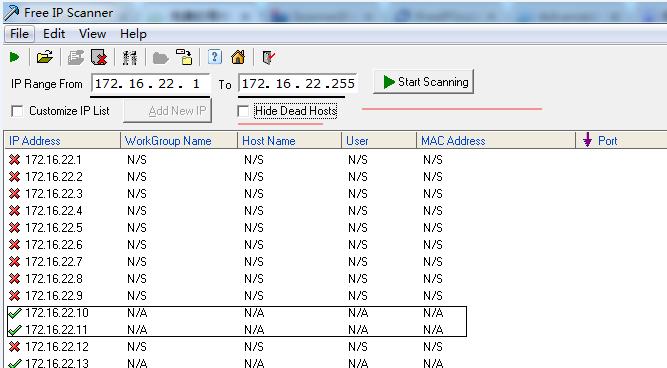Click the green play icon in toolbar

point(14,57)
